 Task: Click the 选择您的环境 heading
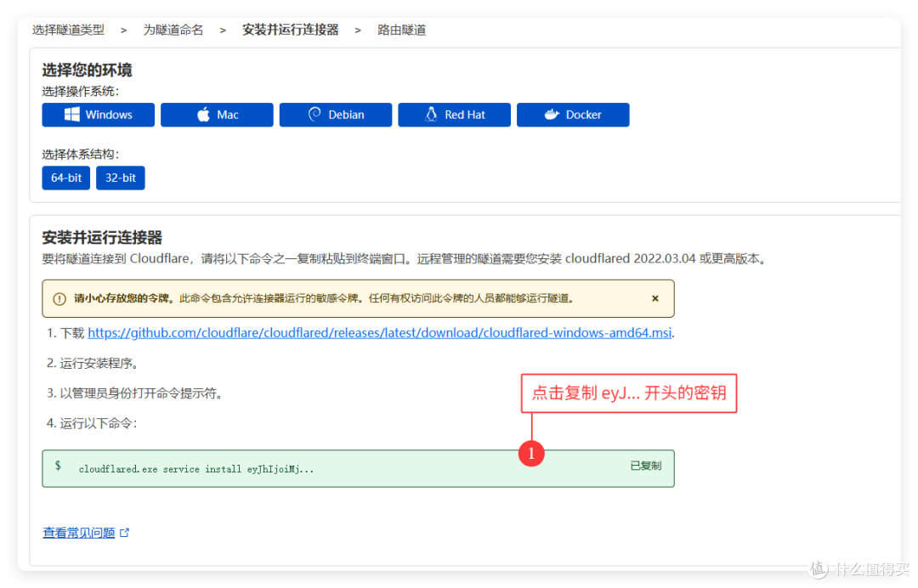tap(88, 71)
